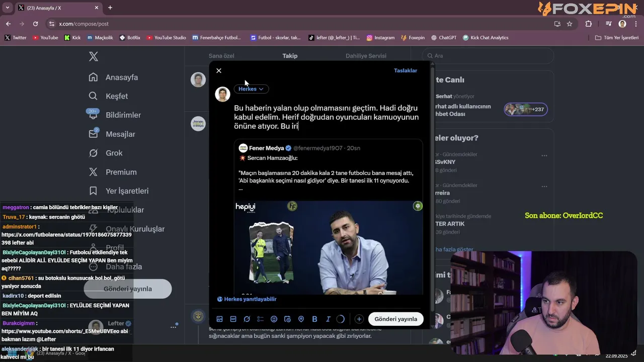Open ChatGPT bookmark
644x362 pixels.
coord(443,38)
